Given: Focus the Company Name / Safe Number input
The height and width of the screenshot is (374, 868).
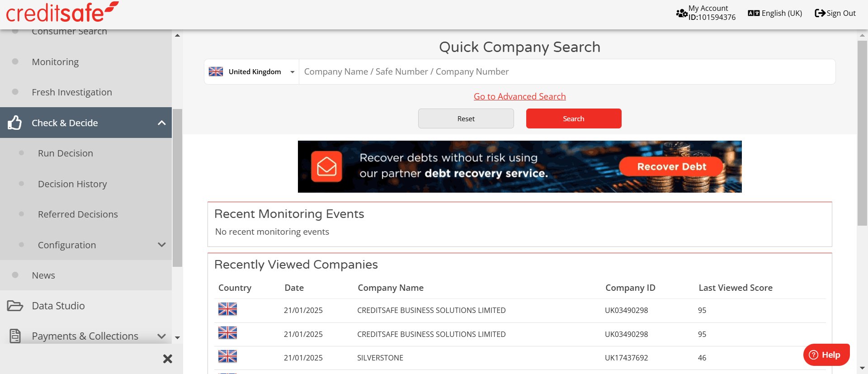Looking at the screenshot, I should tap(567, 71).
